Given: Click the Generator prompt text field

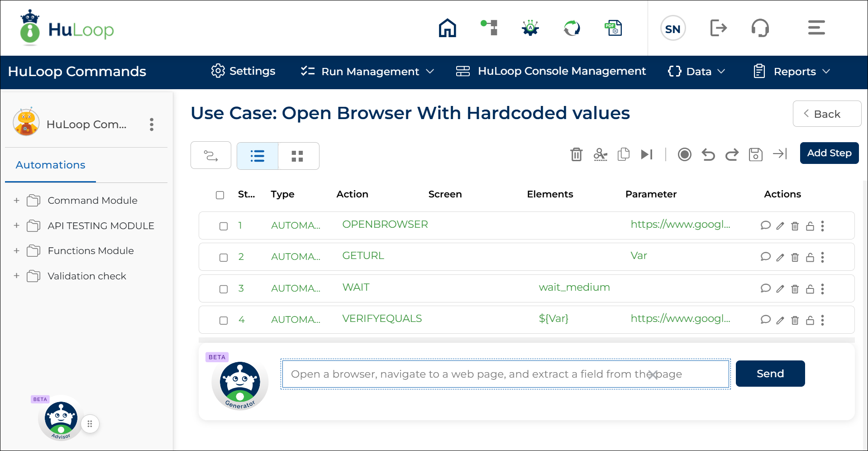Looking at the screenshot, I should (x=466, y=374).
